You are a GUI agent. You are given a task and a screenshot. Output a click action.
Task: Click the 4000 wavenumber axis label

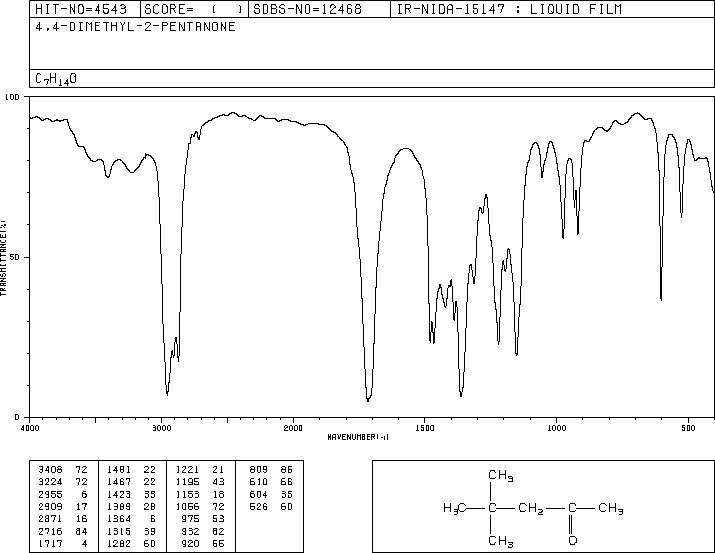click(x=30, y=428)
